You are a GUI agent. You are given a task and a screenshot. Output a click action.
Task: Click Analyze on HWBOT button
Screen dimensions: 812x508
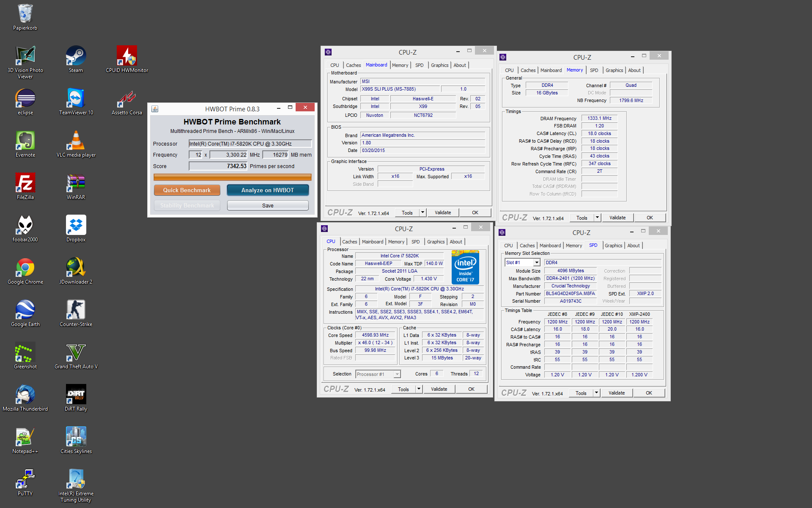268,190
